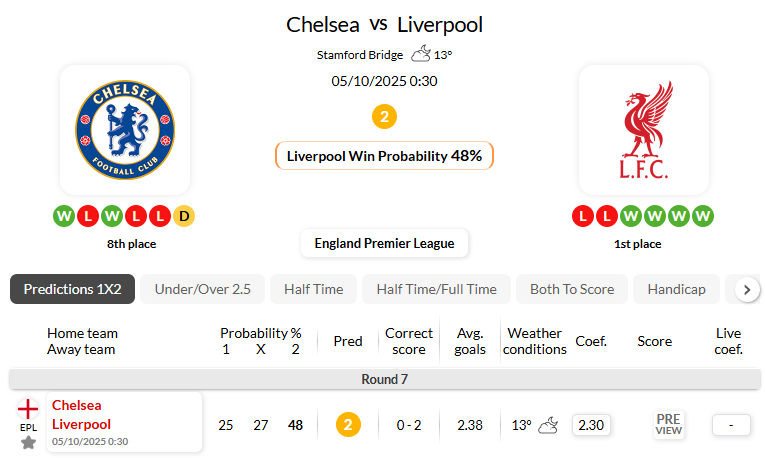765x458 pixels.
Task: Click the England Premier League button
Action: [384, 243]
